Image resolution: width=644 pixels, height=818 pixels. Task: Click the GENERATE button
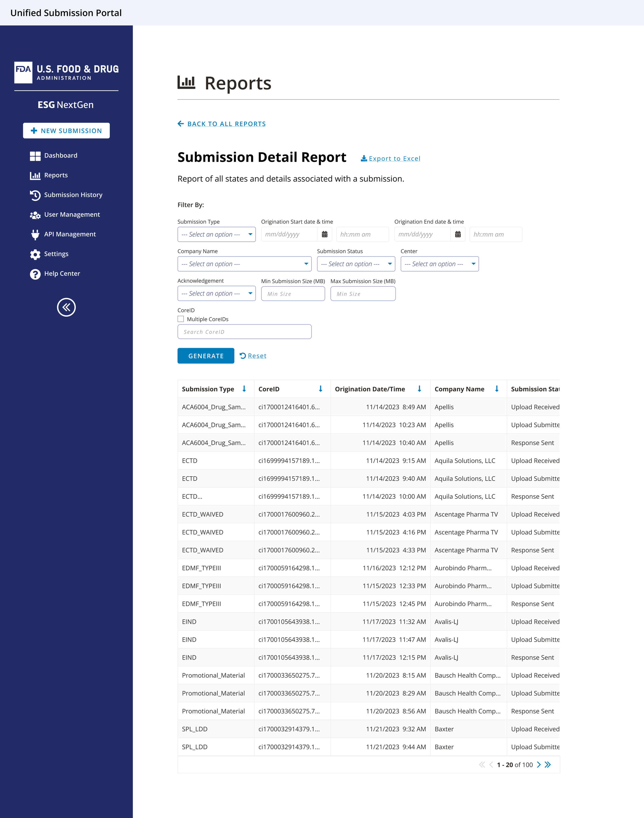(x=206, y=356)
